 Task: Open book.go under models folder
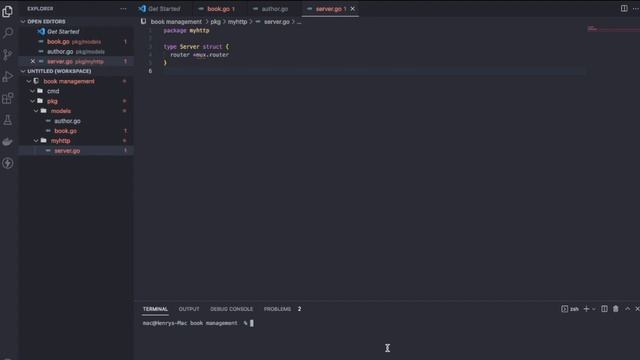click(x=76, y=131)
